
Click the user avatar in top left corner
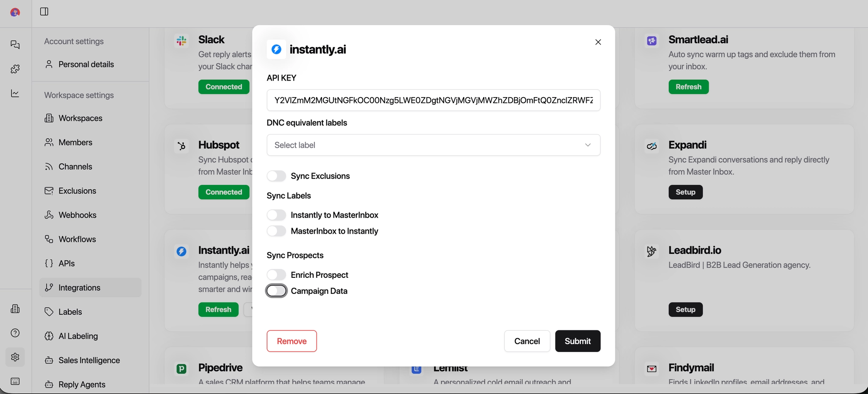tap(15, 12)
